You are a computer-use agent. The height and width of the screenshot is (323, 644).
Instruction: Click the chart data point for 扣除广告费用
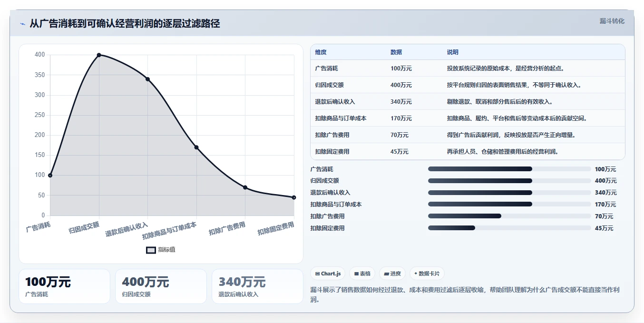pos(245,187)
